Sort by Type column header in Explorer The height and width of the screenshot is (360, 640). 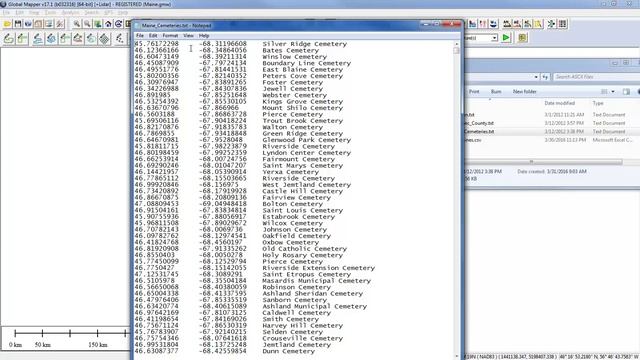click(x=598, y=103)
